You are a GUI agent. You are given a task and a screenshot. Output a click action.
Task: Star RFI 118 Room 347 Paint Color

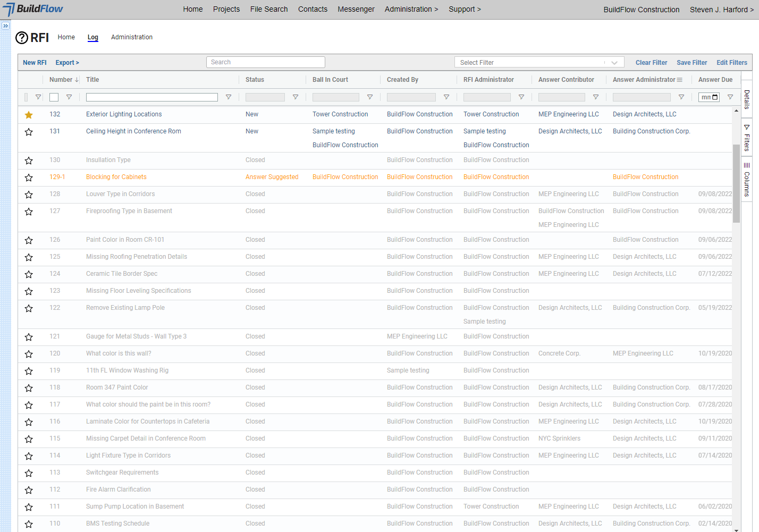pos(29,388)
